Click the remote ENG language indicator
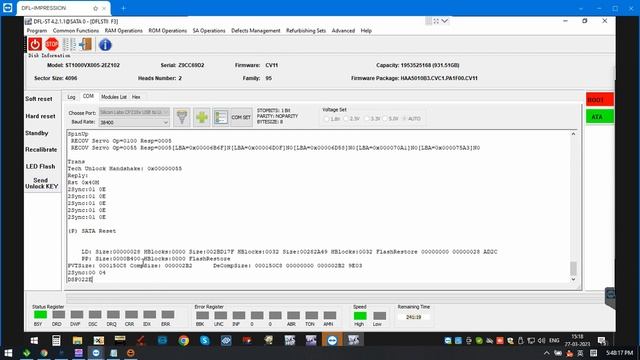This screenshot has width=640, height=360. (x=554, y=340)
